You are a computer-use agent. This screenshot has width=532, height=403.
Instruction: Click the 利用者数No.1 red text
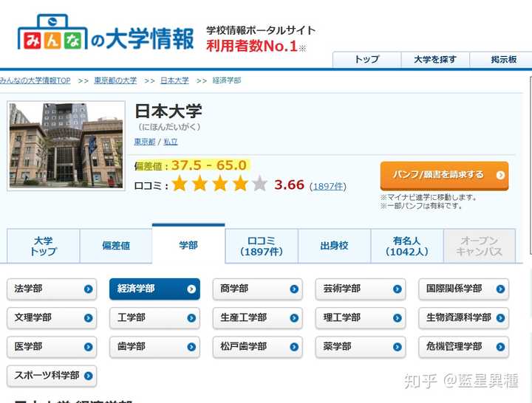coord(252,46)
